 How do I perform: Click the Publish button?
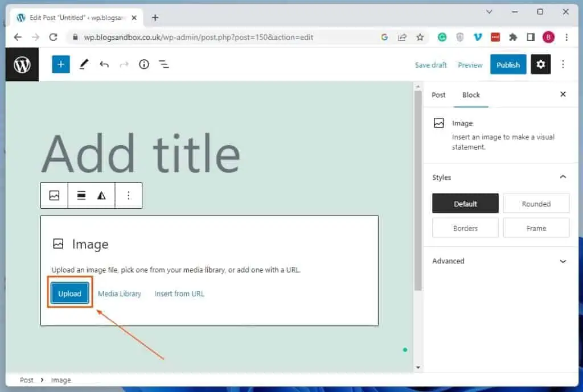[x=508, y=64]
